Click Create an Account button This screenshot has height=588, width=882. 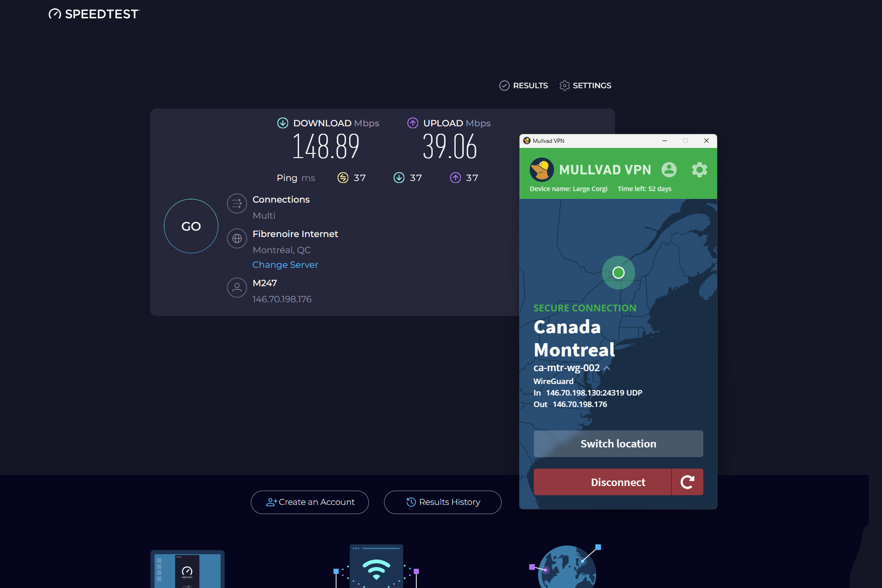tap(311, 503)
